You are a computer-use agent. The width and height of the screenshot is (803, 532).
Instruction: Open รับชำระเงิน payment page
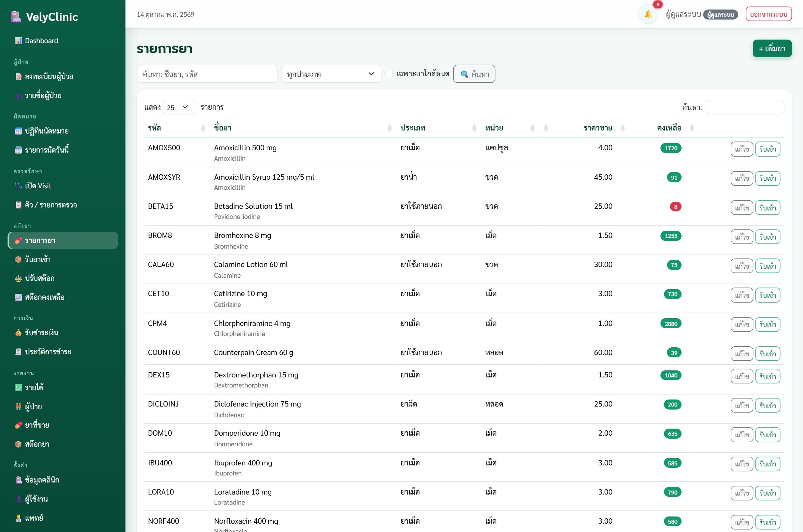pyautogui.click(x=63, y=333)
